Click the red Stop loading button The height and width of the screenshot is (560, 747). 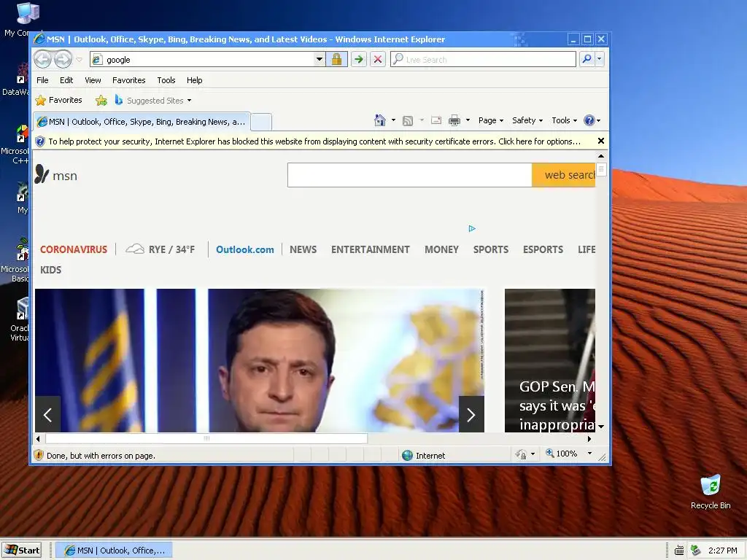(x=378, y=60)
